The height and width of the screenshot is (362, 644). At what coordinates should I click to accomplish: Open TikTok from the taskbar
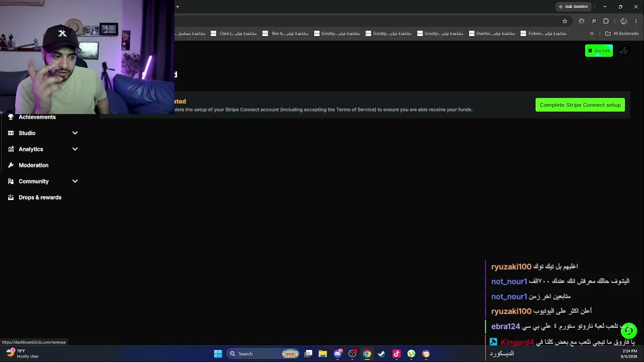tap(396, 354)
